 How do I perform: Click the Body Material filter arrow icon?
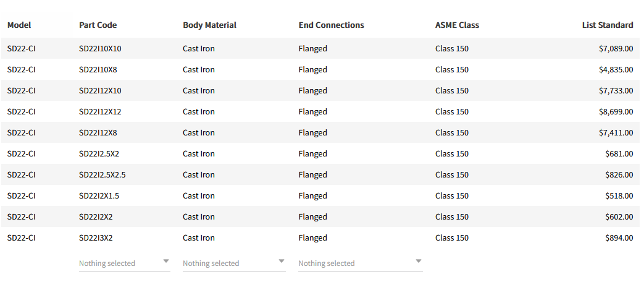(x=282, y=261)
